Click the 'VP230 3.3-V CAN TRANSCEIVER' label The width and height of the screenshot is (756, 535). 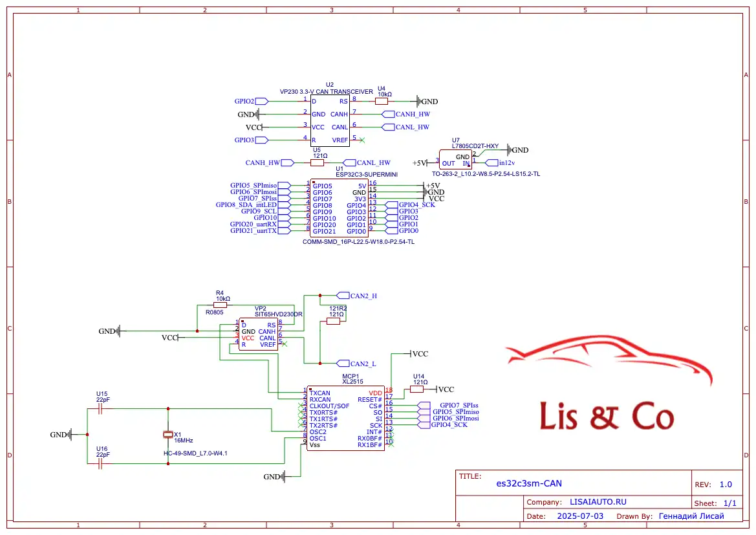(x=327, y=92)
